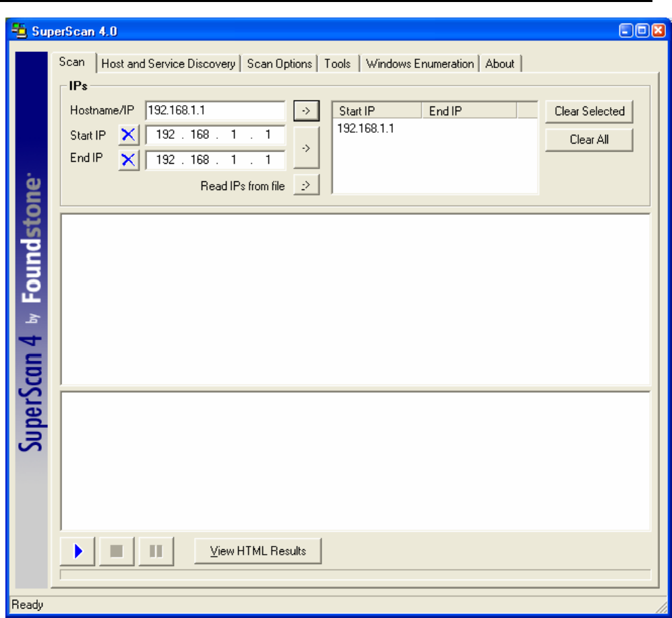Close the SuperScan 4.0 window
The width and height of the screenshot is (672, 618).
(x=659, y=31)
